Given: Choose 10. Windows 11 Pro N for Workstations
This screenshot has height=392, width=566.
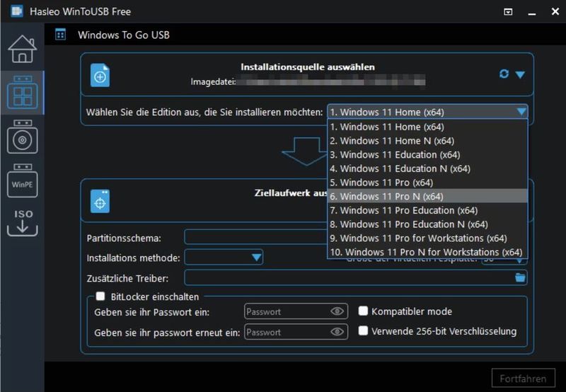Looking at the screenshot, I should click(x=427, y=252).
